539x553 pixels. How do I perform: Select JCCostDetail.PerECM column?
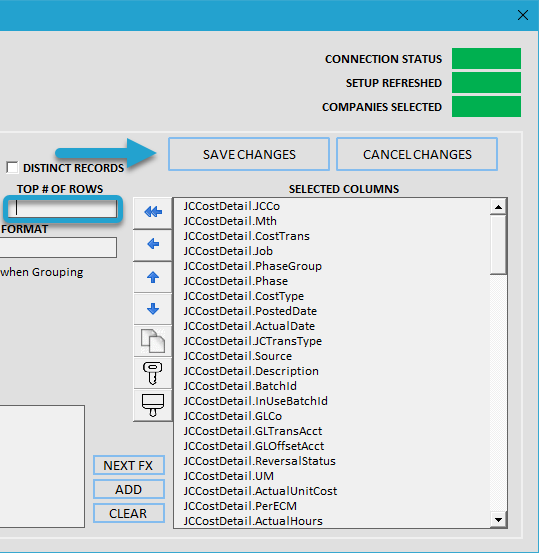(x=240, y=506)
